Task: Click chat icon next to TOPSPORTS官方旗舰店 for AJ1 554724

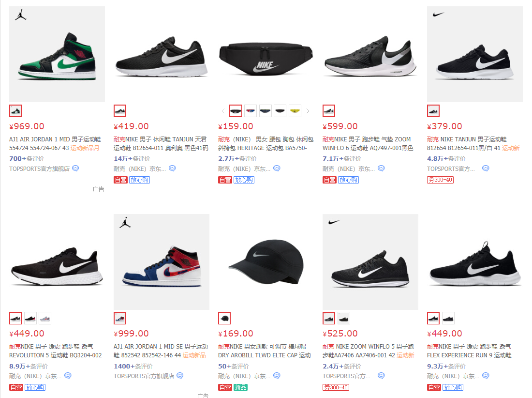Action: coord(75,168)
